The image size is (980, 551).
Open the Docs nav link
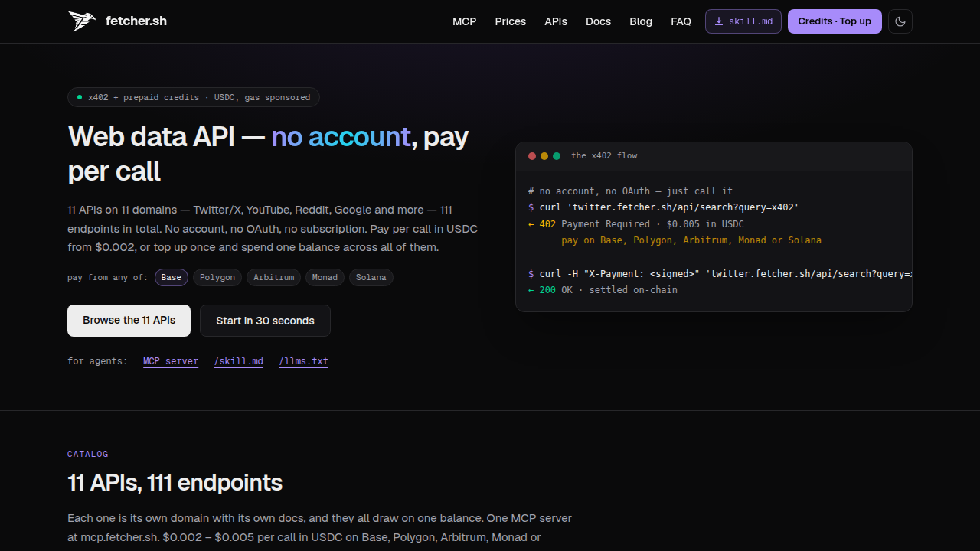[x=599, y=21]
